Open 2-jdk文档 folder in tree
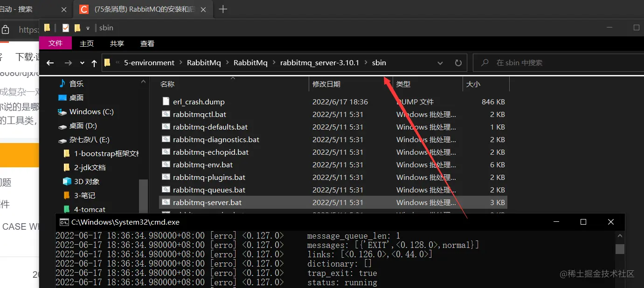The height and width of the screenshot is (288, 644). [90, 168]
